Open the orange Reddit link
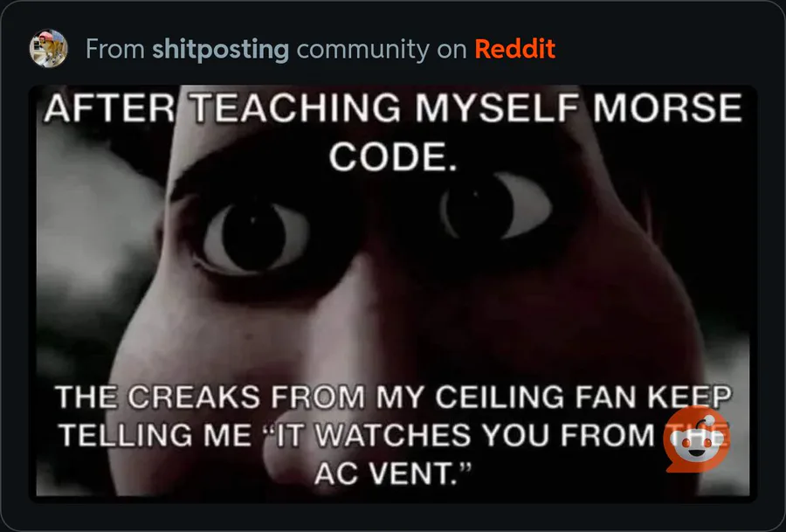786x532 pixels. [514, 49]
